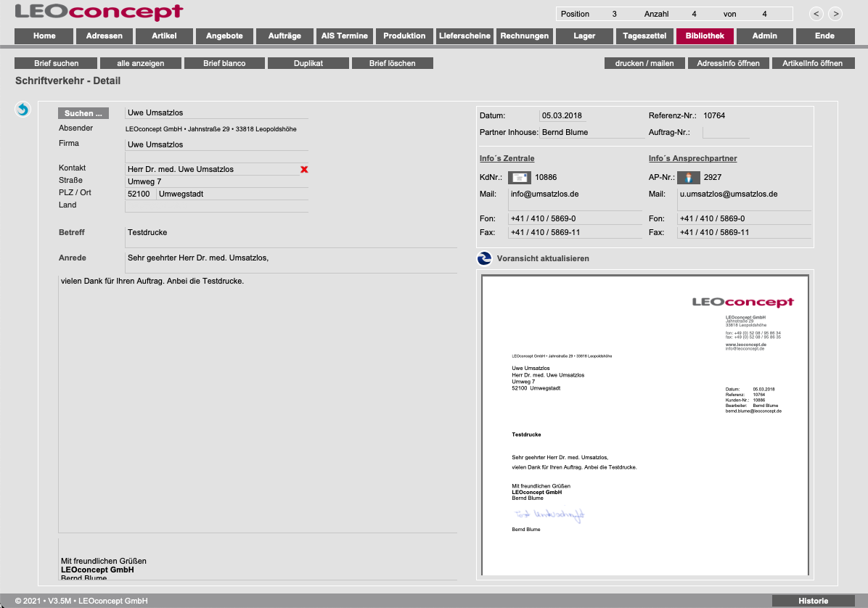Create a blank letter with Brief blanco
Viewport: 868px width, 608px height.
224,64
